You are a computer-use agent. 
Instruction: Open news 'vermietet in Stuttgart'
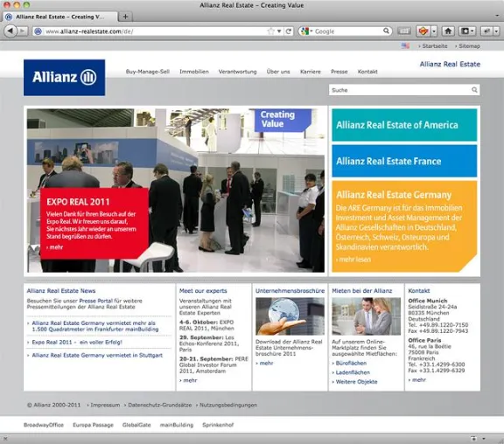(97, 355)
